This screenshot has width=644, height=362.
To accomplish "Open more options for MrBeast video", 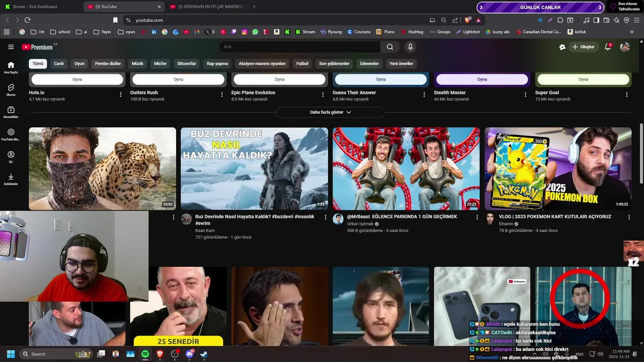I will pos(477,217).
